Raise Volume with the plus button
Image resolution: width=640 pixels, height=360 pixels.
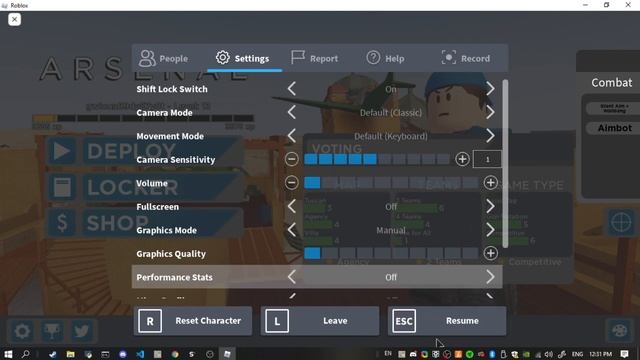click(490, 183)
